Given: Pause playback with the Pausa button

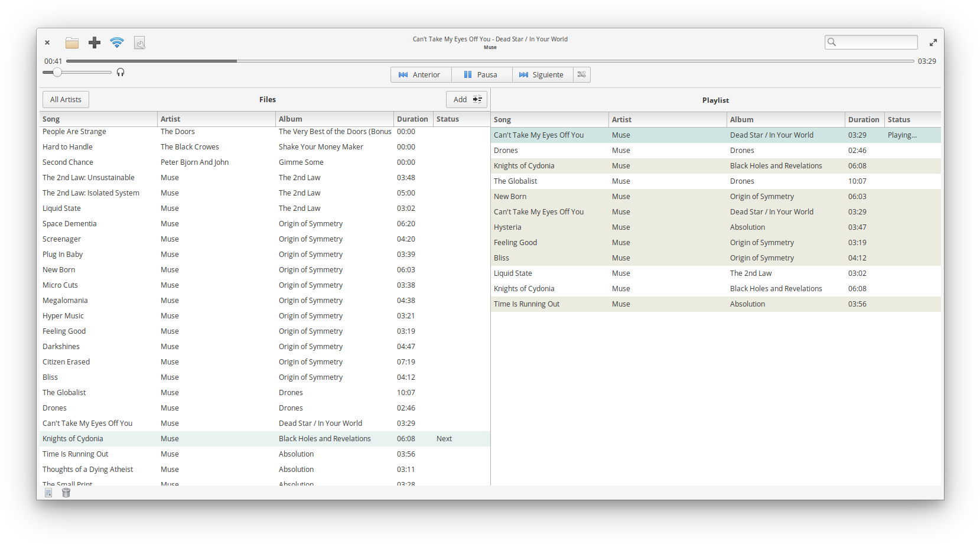Looking at the screenshot, I should point(482,74).
